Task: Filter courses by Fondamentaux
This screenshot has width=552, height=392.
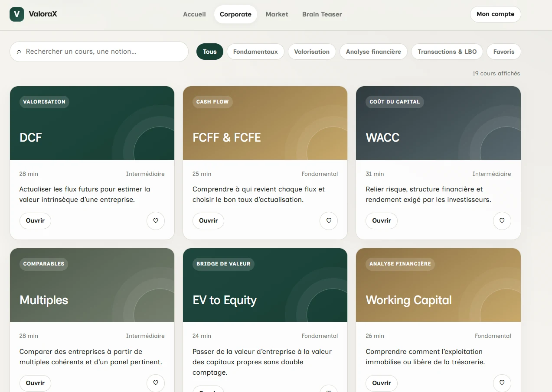Action: click(x=255, y=52)
